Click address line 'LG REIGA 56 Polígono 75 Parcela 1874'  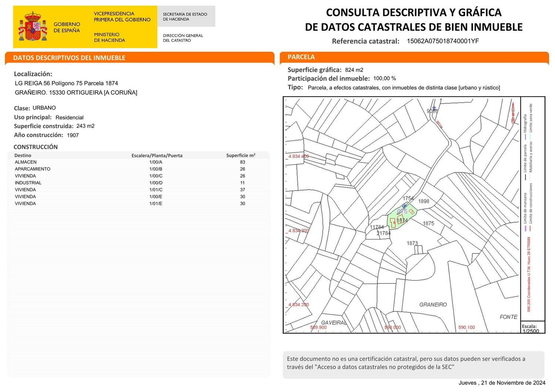click(x=66, y=83)
